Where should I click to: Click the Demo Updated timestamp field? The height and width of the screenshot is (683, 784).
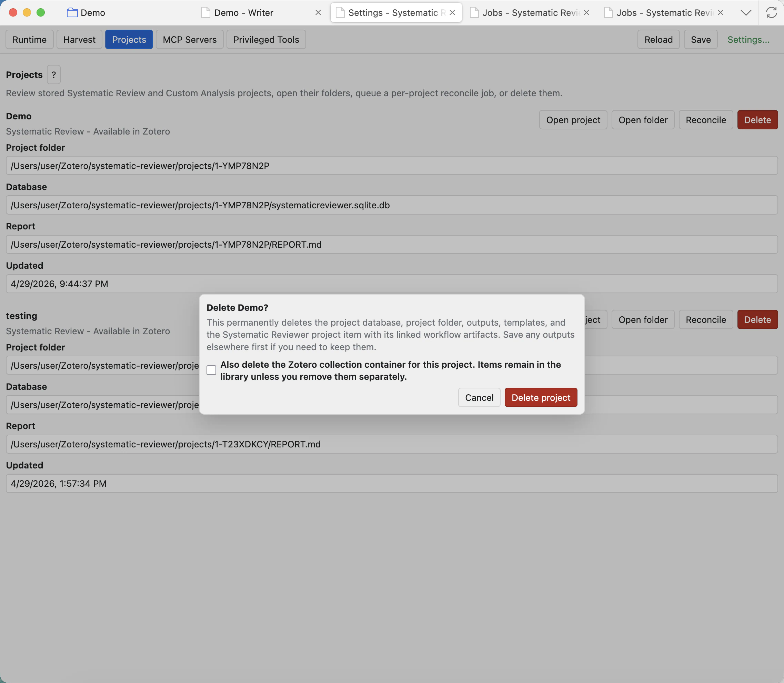pos(392,284)
